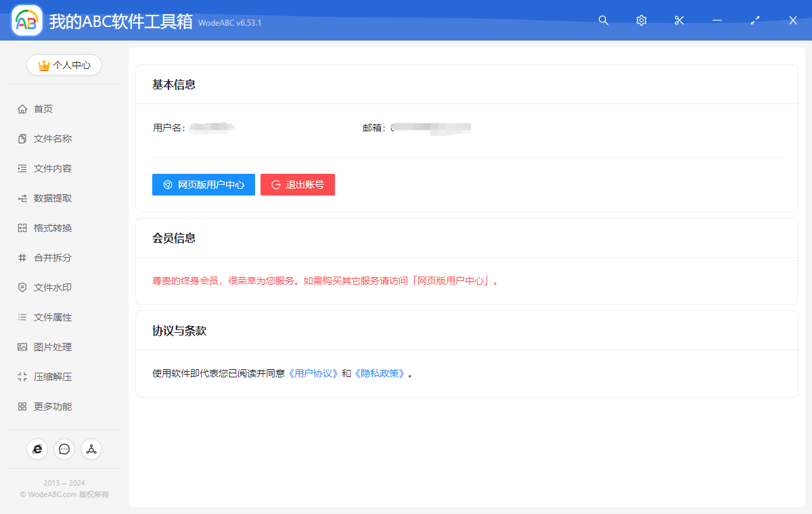
Task: View the 隐私政策 link
Action: click(x=378, y=373)
